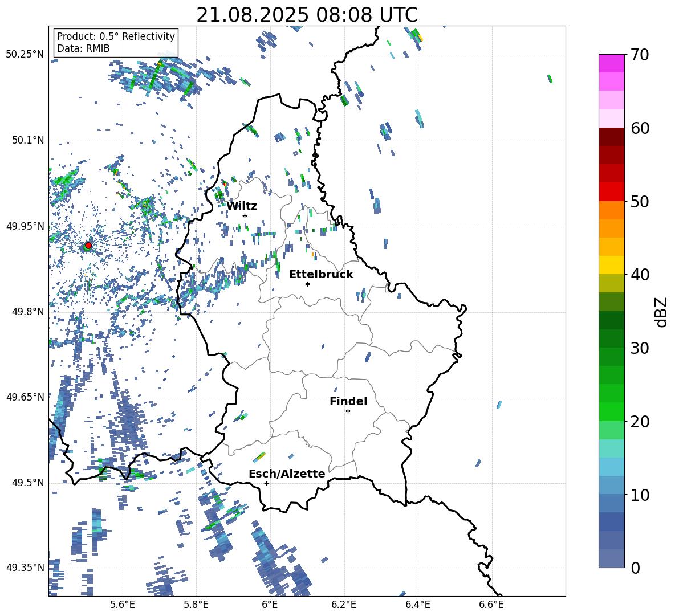The height and width of the screenshot is (616, 675).
Task: Click the 50.1°N latitude label
Action: (28, 140)
